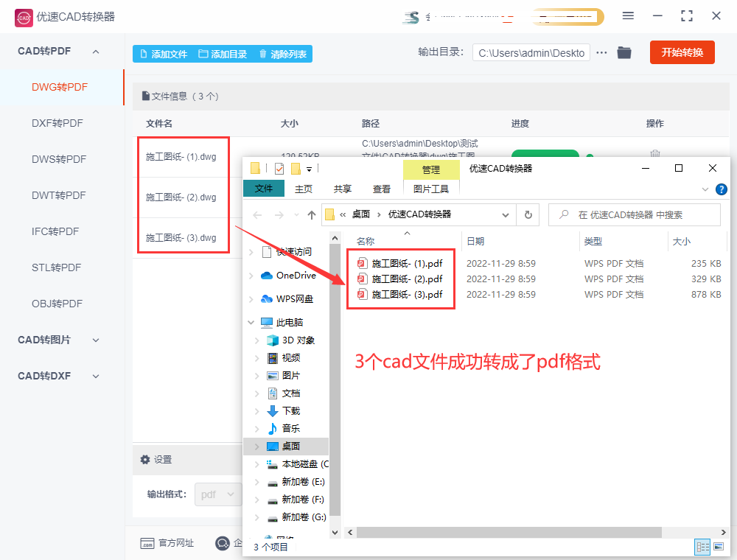The height and width of the screenshot is (560, 737).
Task: Expand the ribbon chevron in Explorer
Action: click(x=705, y=189)
